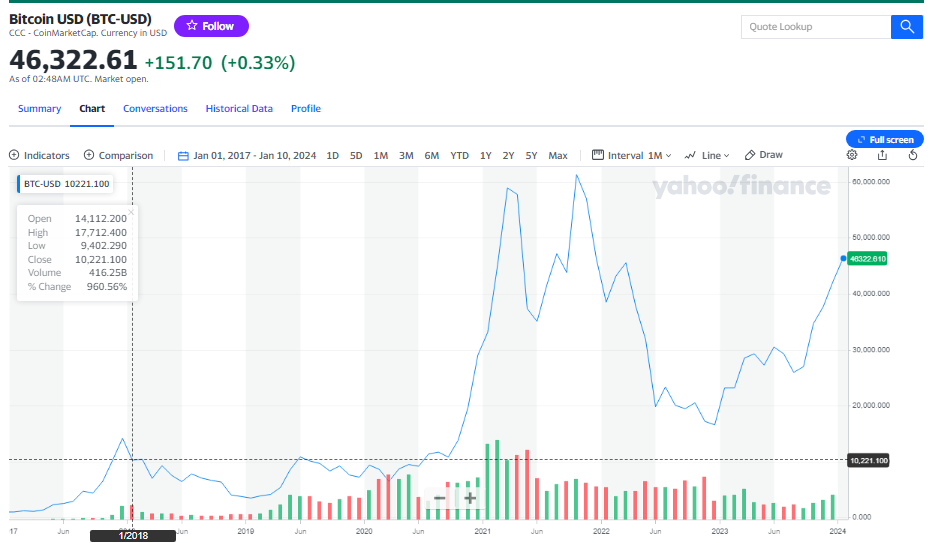Click the High 17,712.400 value
This screenshot has width=931, height=543.
(x=101, y=233)
